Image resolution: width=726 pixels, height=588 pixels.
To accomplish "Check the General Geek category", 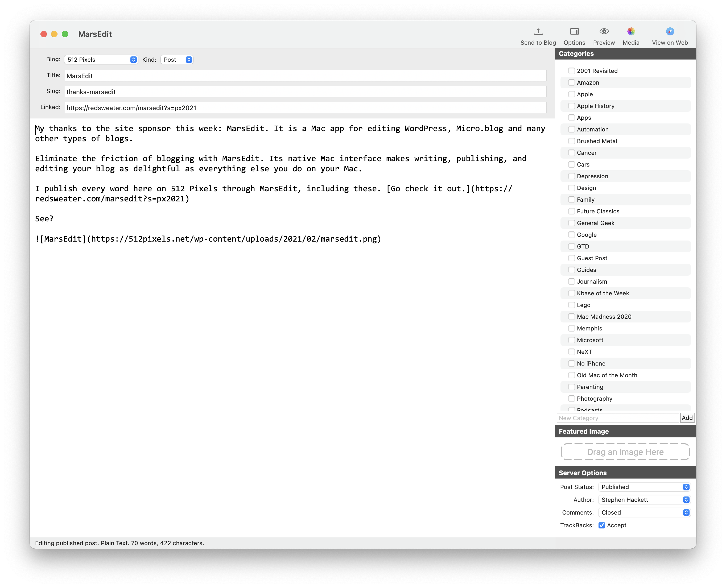I will coord(572,223).
